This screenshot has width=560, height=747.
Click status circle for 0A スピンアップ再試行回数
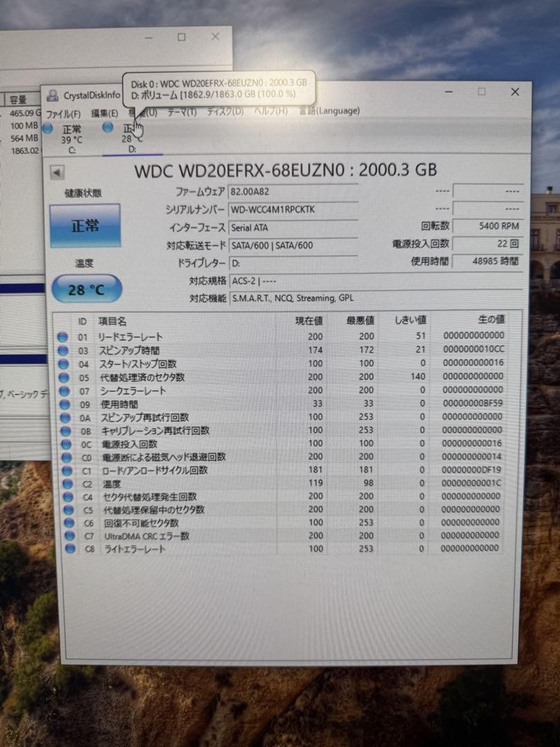65,418
